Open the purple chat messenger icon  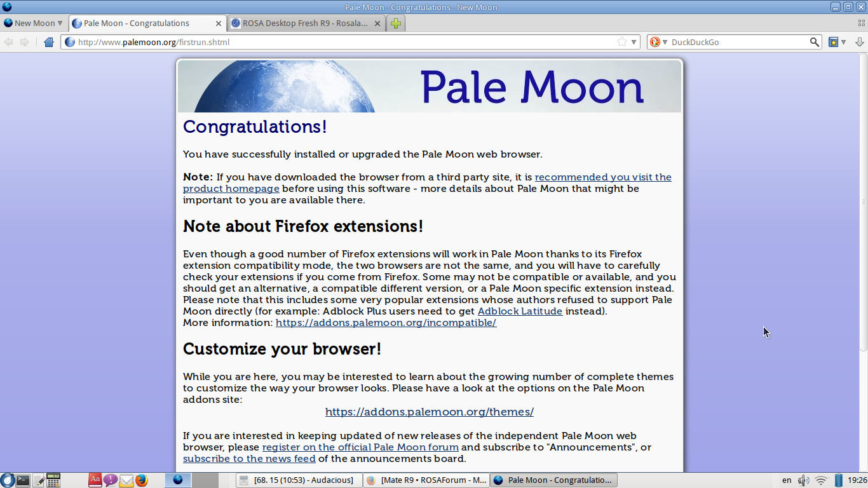(111, 480)
